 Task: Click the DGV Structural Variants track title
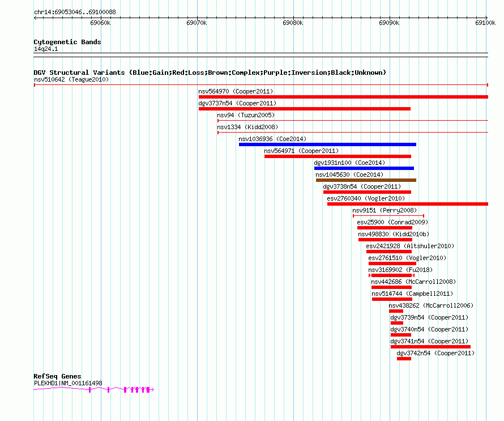coord(210,73)
